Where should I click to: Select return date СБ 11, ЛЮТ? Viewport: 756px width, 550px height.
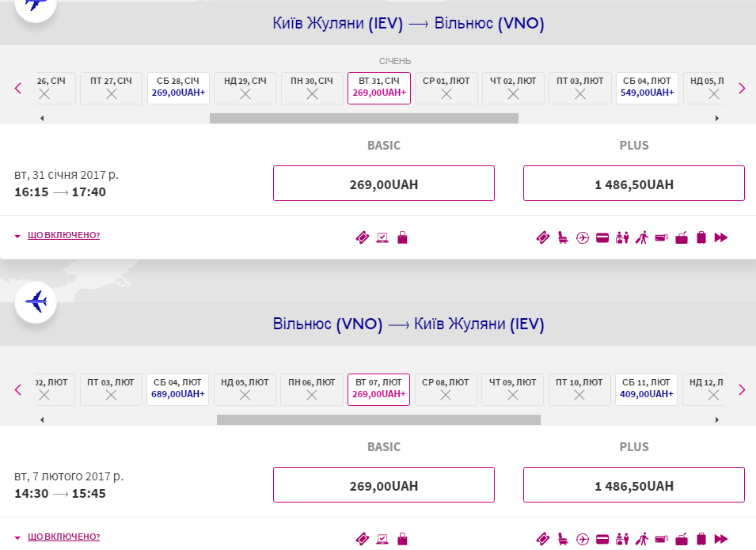(x=647, y=389)
